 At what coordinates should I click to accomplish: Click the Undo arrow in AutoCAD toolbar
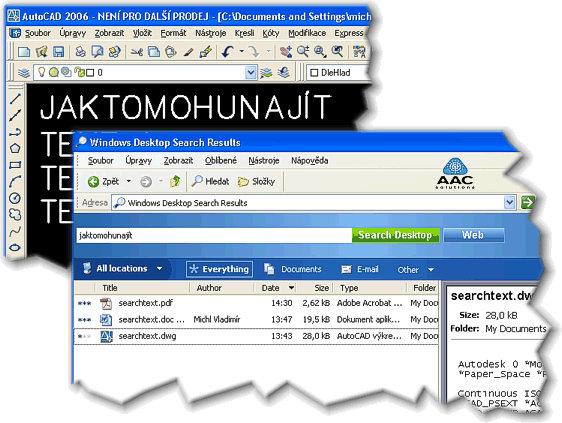(228, 52)
